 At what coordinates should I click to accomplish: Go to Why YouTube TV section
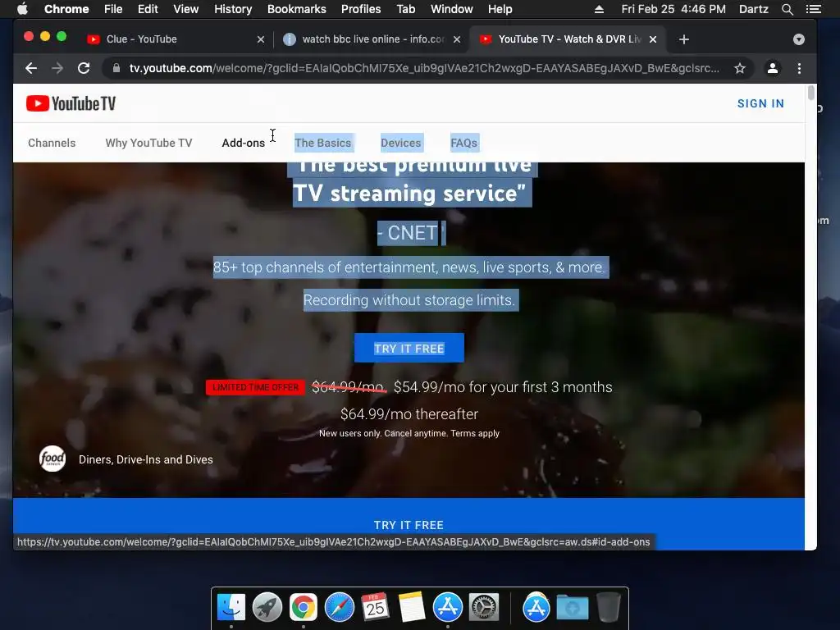pyautogui.click(x=149, y=143)
